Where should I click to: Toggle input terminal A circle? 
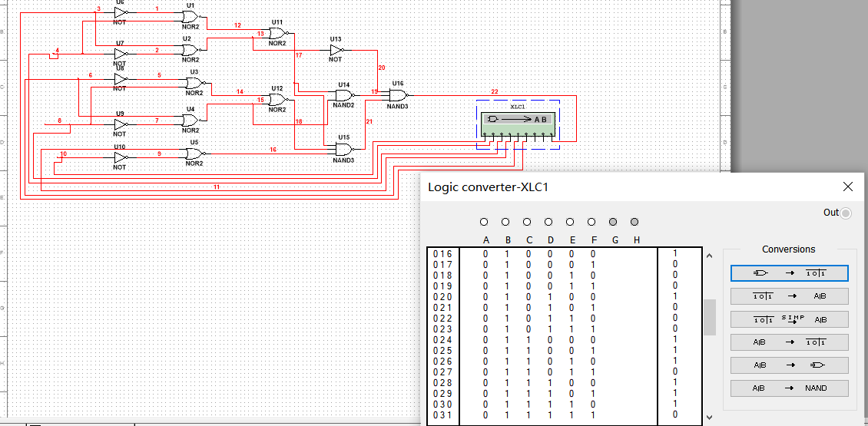[x=484, y=222]
